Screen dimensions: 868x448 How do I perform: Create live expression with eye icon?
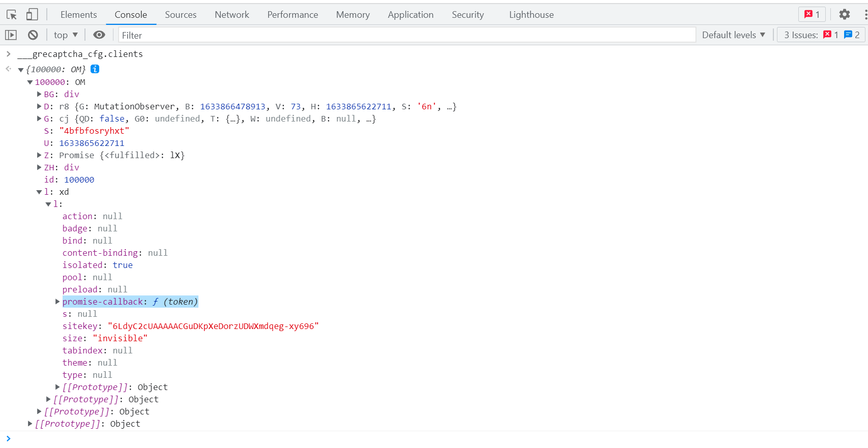tap(99, 35)
